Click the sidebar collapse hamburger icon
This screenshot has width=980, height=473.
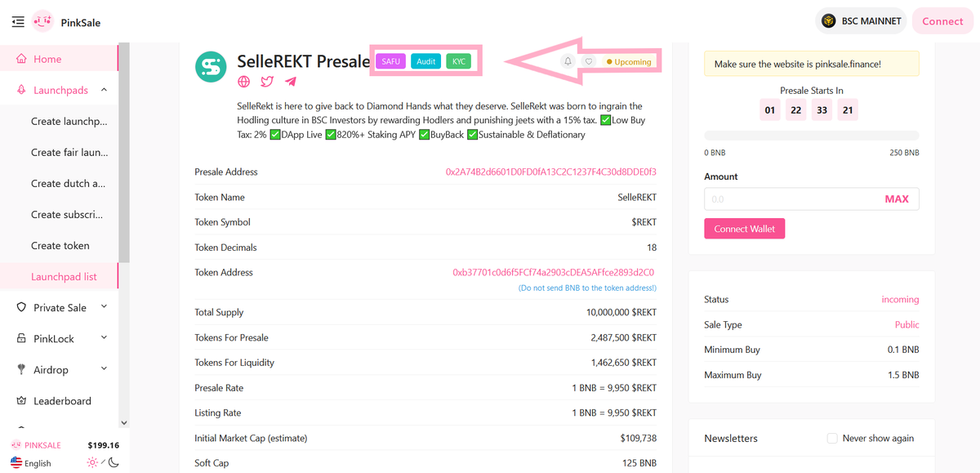click(x=17, y=21)
